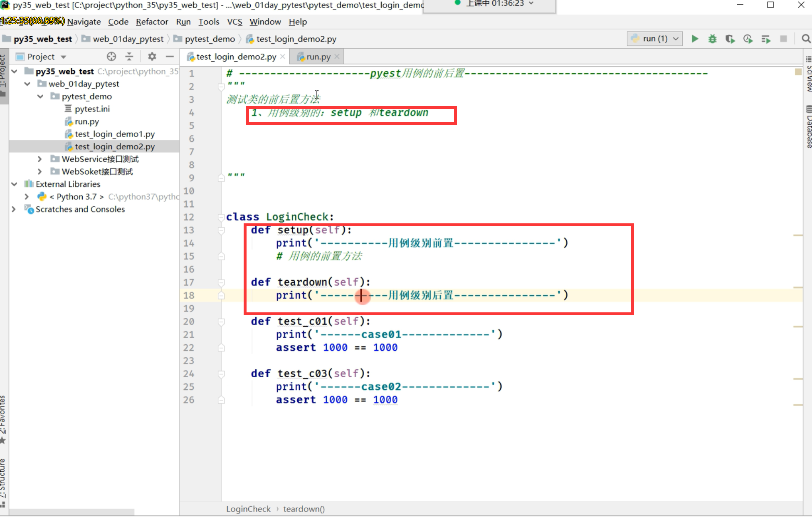Expand the Python 3.7 library node
812x517 pixels.
(27, 196)
